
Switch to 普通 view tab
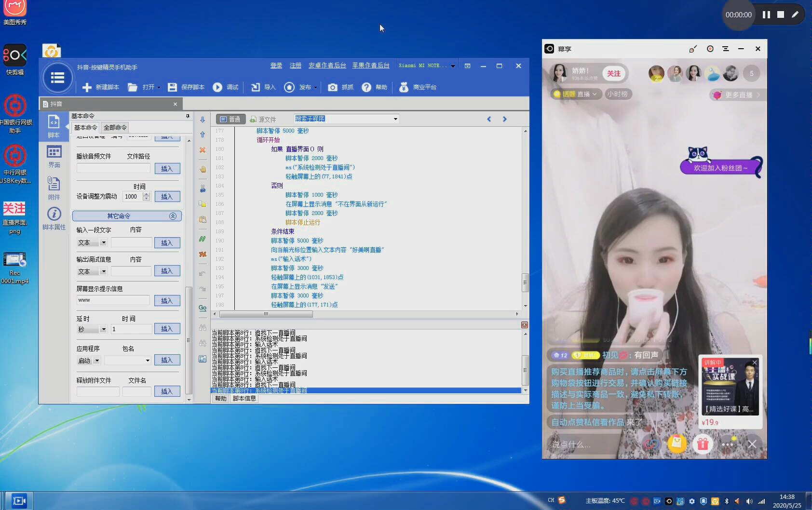[x=230, y=119]
